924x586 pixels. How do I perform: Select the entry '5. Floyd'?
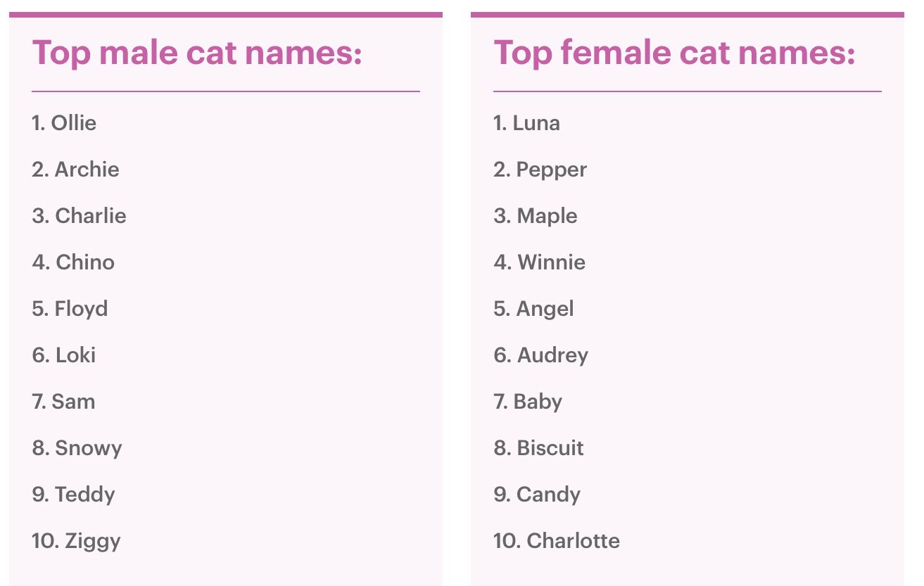pyautogui.click(x=70, y=310)
